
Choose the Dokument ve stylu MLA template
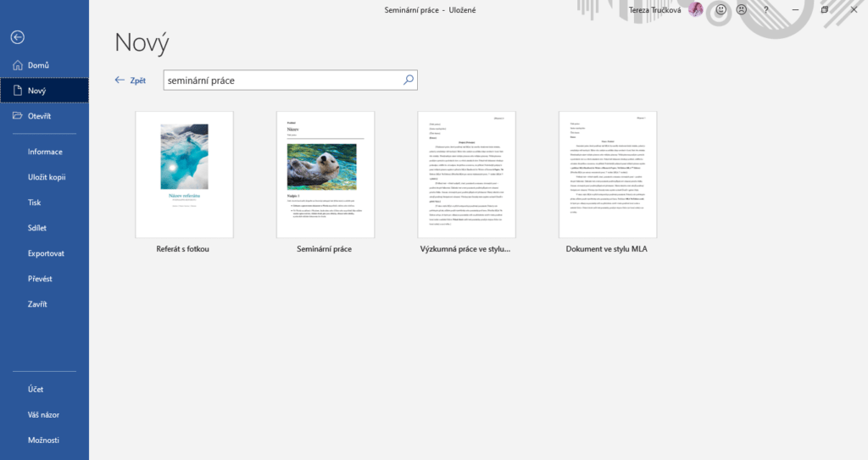point(607,175)
